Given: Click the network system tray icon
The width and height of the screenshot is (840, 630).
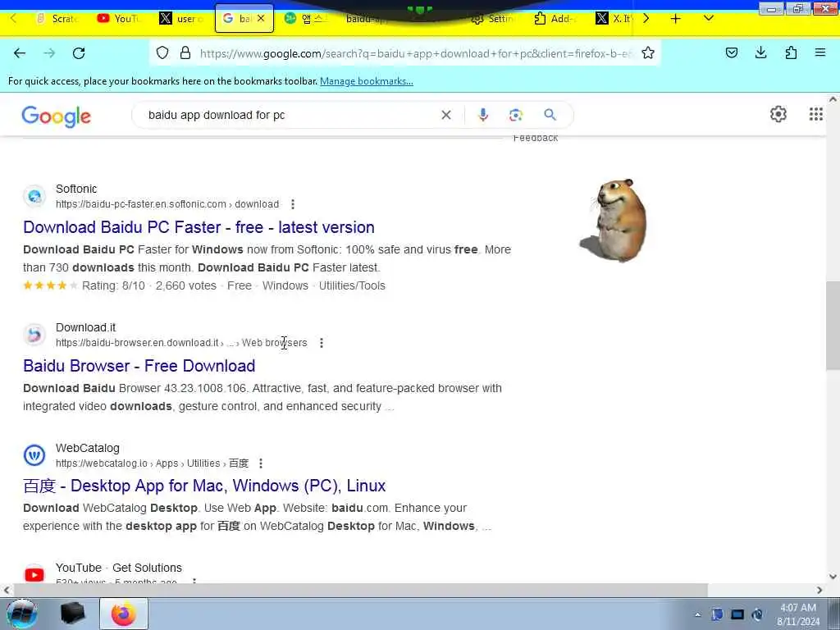Looking at the screenshot, I should point(737,614).
